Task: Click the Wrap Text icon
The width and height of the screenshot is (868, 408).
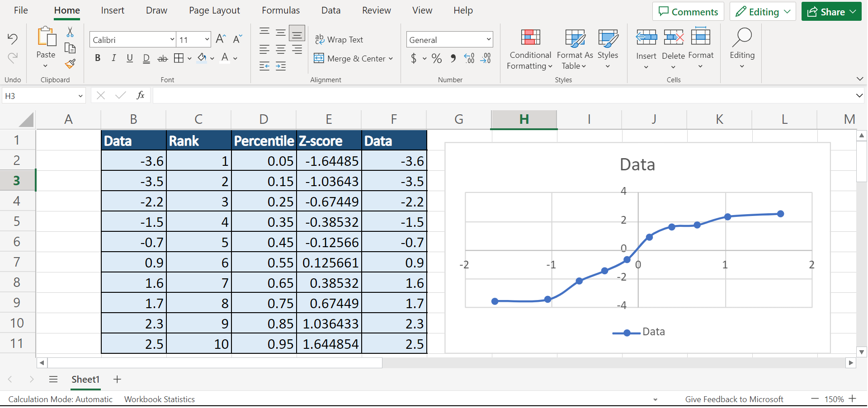Action: [x=320, y=39]
